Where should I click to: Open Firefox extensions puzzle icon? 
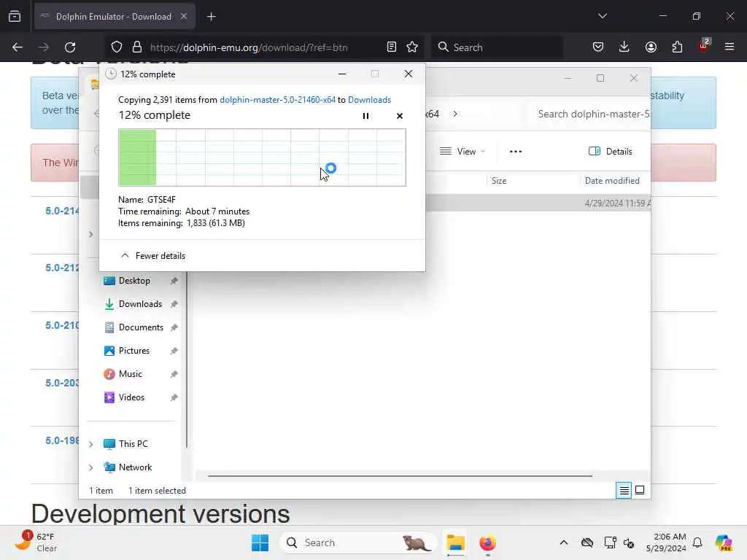pos(677,47)
